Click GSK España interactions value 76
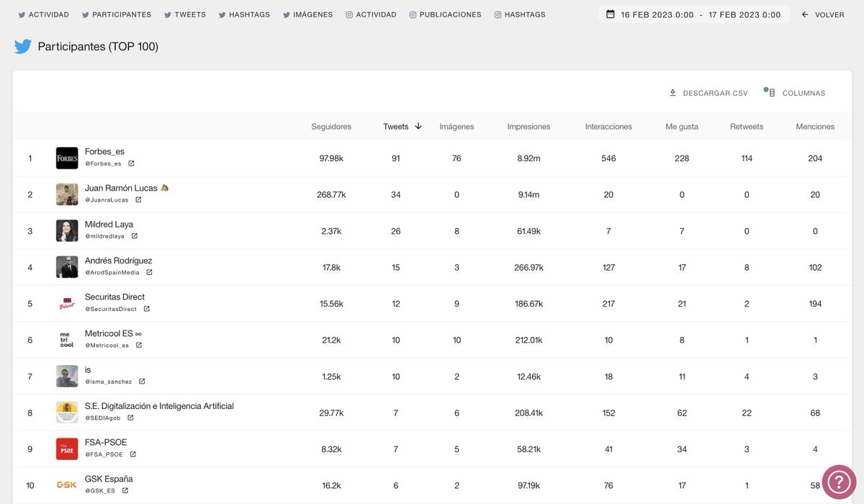The image size is (864, 504). click(608, 485)
